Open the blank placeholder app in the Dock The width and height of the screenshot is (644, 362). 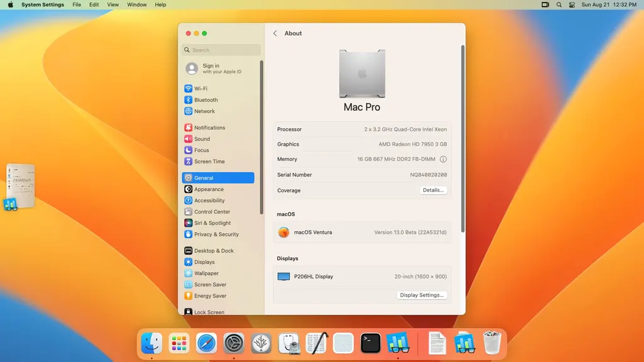coord(343,343)
